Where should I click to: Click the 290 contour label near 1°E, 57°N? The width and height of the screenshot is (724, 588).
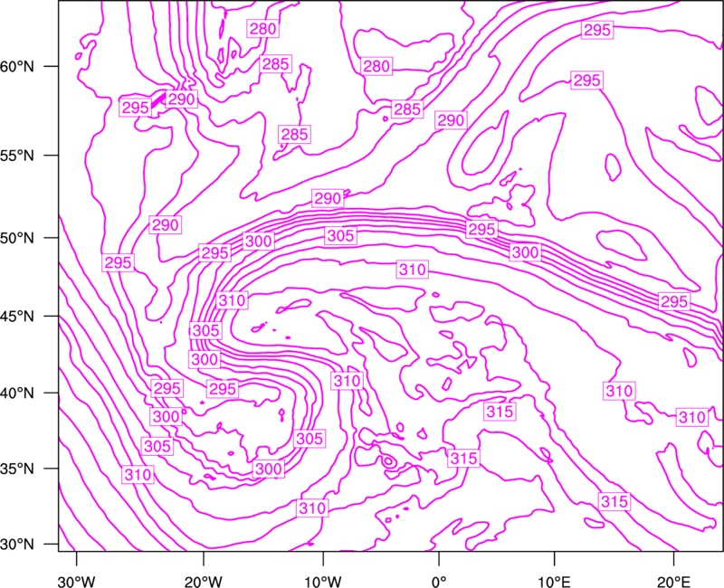451,120
